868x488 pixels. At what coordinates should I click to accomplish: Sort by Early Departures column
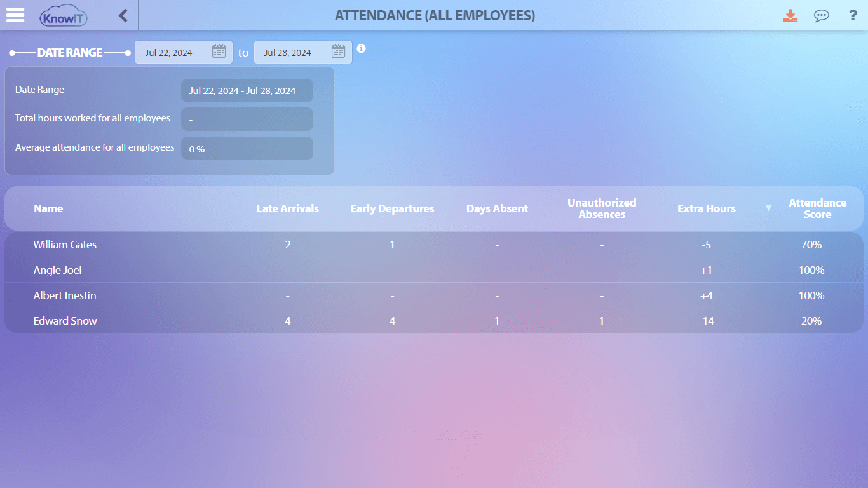[x=393, y=208]
